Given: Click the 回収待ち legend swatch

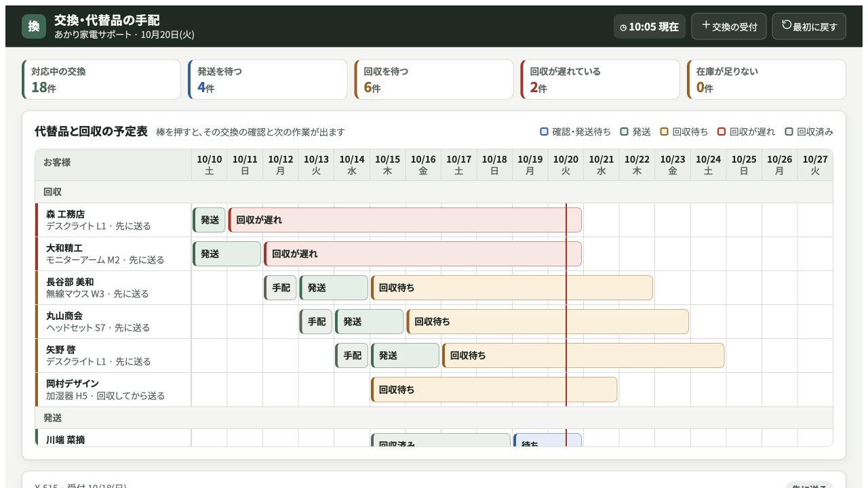Looking at the screenshot, I should point(664,132).
